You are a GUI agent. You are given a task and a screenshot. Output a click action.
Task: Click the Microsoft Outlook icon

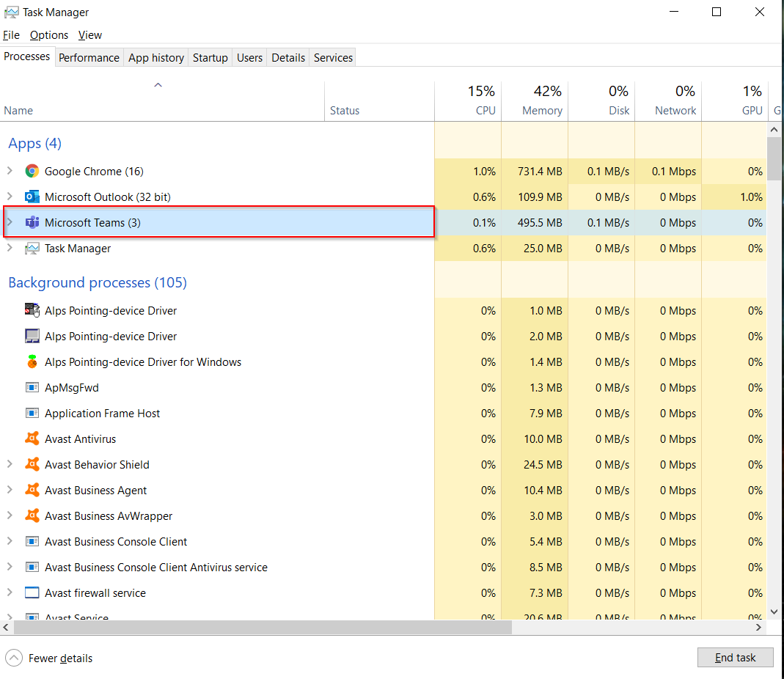point(32,197)
